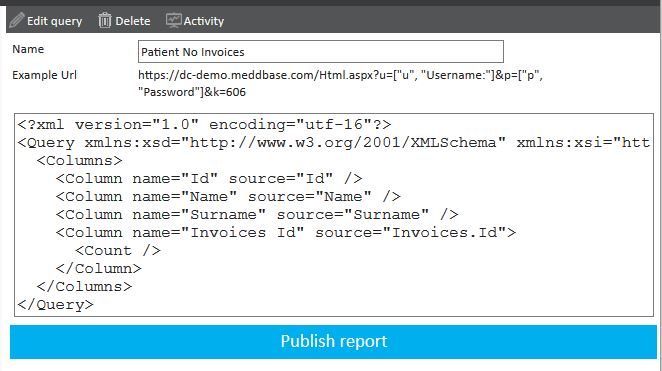This screenshot has height=371, width=662.
Task: Click the Column name="Surname" line
Action: (x=257, y=214)
